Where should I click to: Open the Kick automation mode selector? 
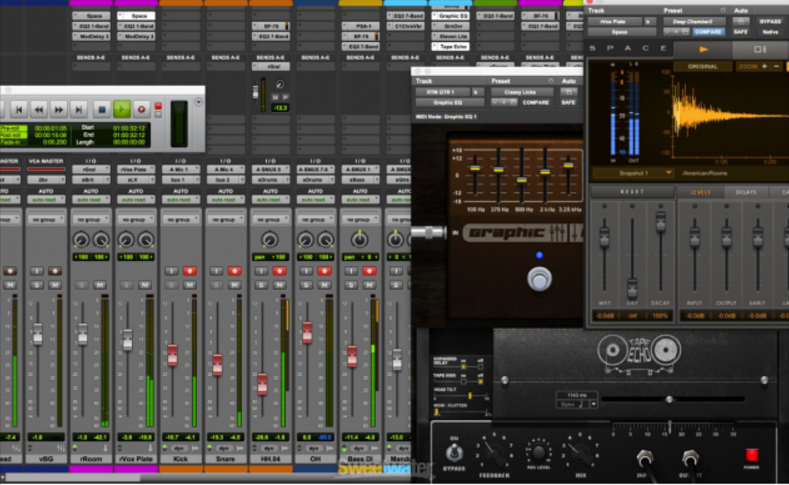(181, 200)
